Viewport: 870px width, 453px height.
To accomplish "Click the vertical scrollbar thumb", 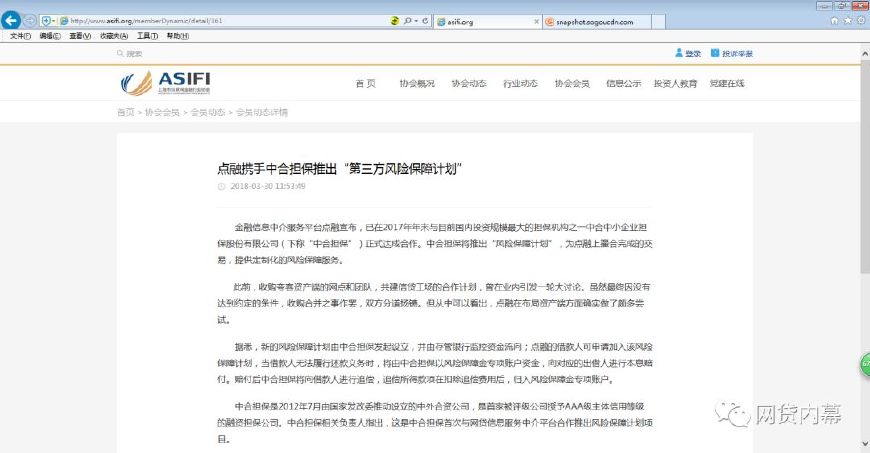I will [864, 167].
